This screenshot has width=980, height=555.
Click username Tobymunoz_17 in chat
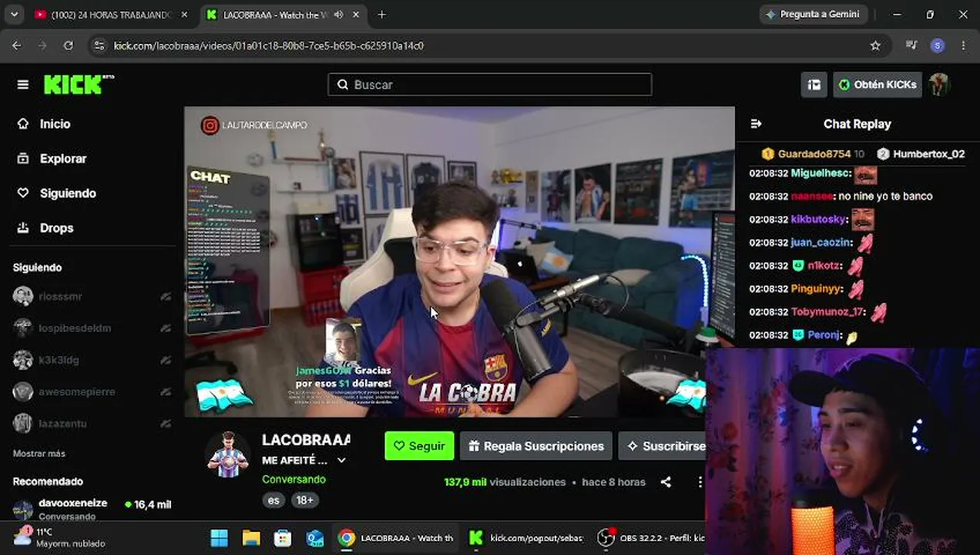click(828, 312)
